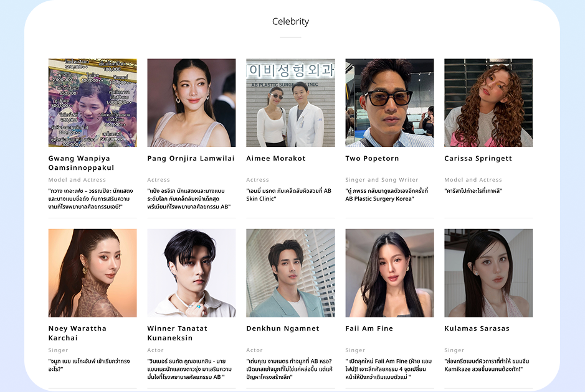The image size is (585, 392).
Task: Open the Denkhun Ngamnet title link
Action: pos(283,329)
